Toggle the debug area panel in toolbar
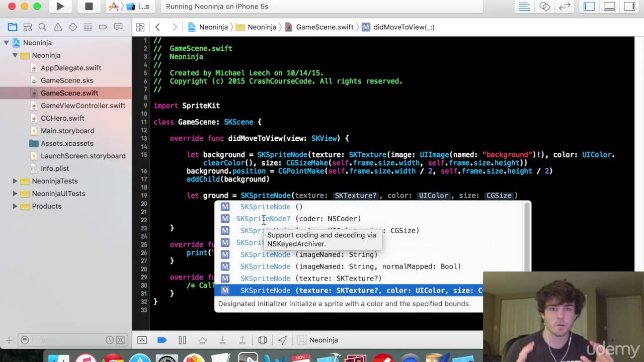This screenshot has width=644, height=362. (x=609, y=7)
